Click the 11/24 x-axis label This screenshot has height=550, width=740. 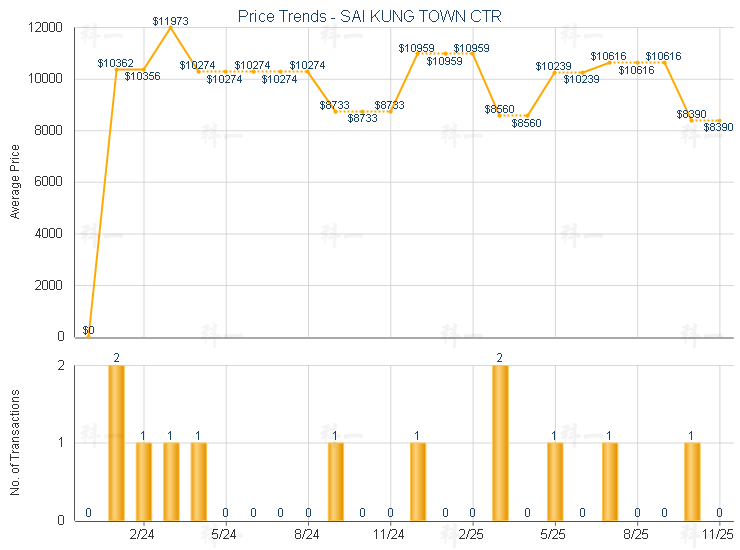390,535
